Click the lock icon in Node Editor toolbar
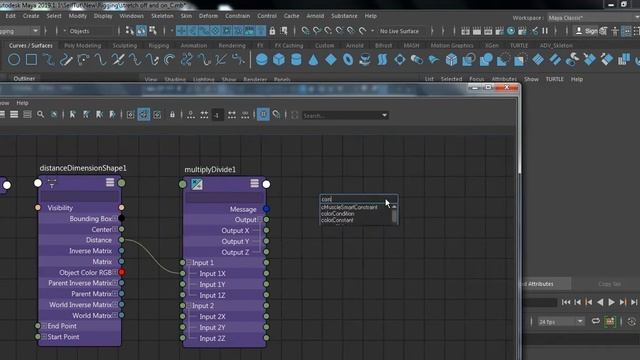 [x=172, y=115]
